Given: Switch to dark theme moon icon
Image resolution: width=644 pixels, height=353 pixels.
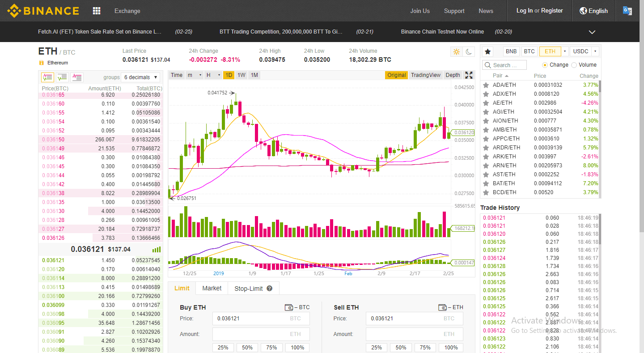Looking at the screenshot, I should (469, 52).
